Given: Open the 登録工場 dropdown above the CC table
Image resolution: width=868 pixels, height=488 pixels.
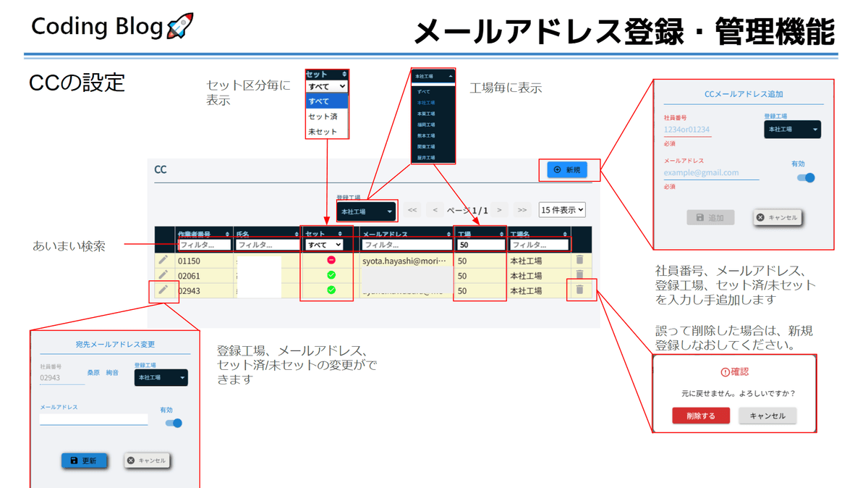Looking at the screenshot, I should [367, 211].
